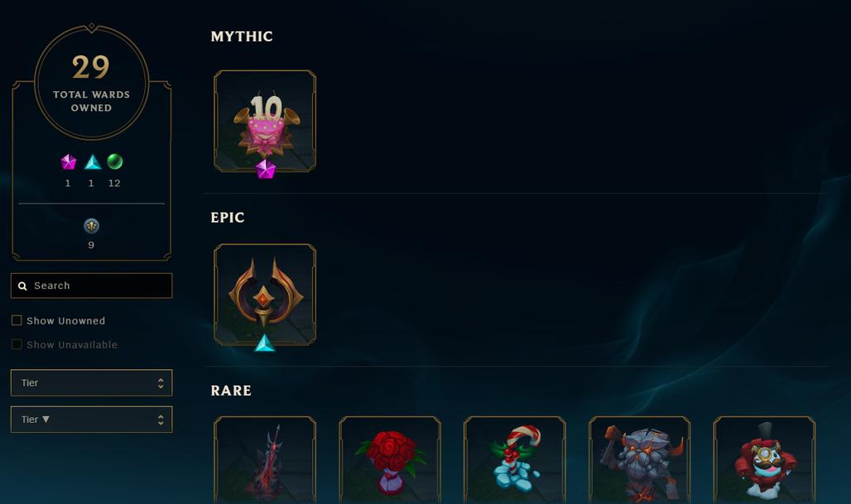The height and width of the screenshot is (504, 851).
Task: Click into the Search wards field
Action: pos(91,286)
